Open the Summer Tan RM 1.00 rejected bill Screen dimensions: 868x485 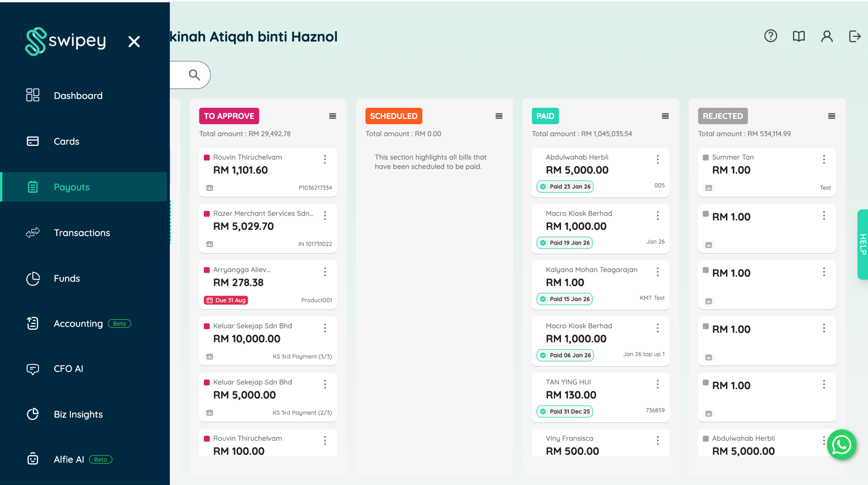pyautogui.click(x=767, y=172)
